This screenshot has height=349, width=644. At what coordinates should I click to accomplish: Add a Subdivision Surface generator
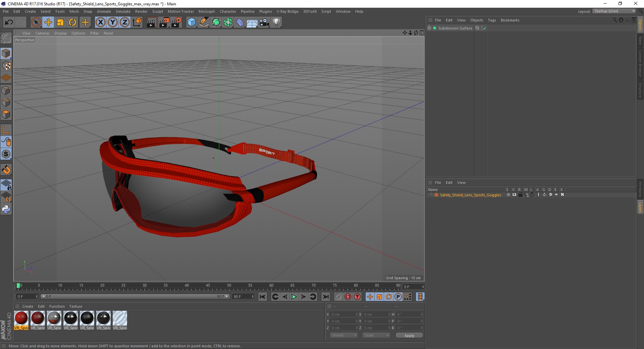point(216,22)
